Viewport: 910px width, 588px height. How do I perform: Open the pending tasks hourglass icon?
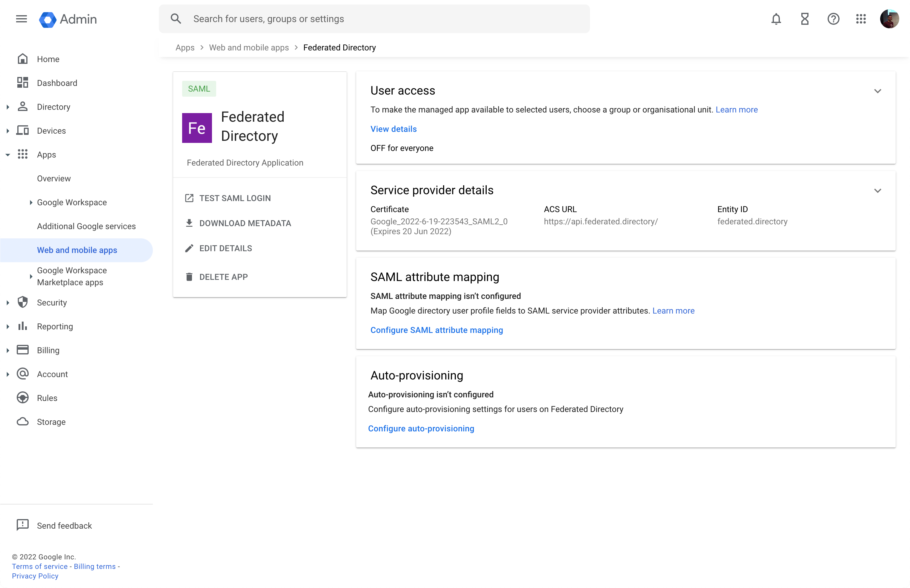pos(805,19)
